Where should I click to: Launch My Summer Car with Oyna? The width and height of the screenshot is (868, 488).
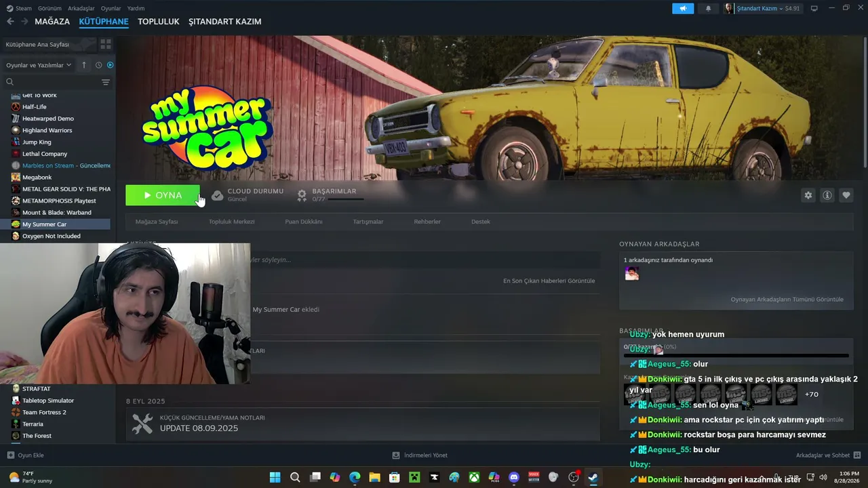click(x=163, y=195)
